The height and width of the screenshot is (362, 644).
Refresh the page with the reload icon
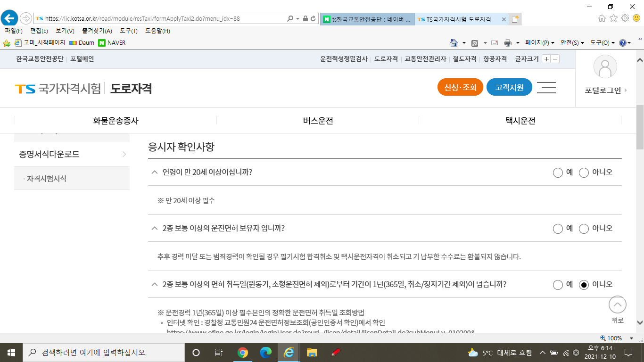313,19
